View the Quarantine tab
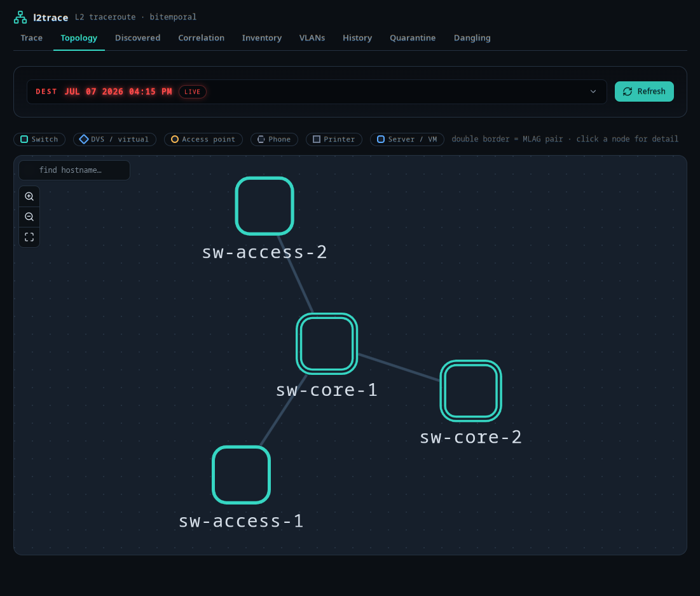Viewport: 700px width, 596px height. [x=413, y=38]
